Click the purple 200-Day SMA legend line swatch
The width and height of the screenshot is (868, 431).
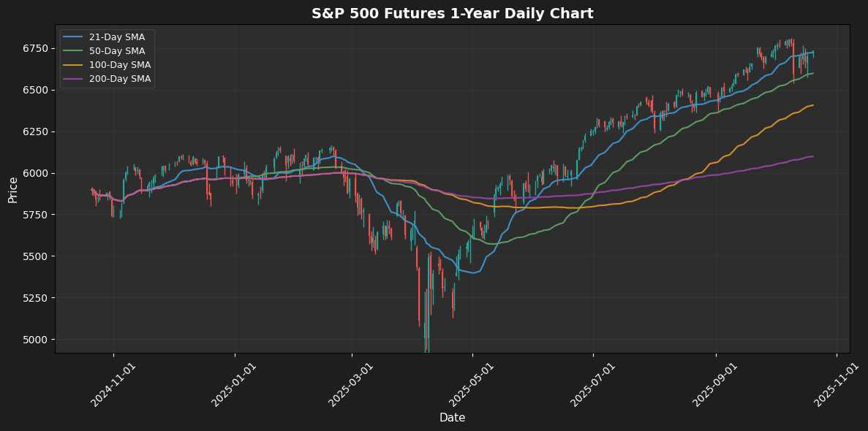click(x=73, y=79)
